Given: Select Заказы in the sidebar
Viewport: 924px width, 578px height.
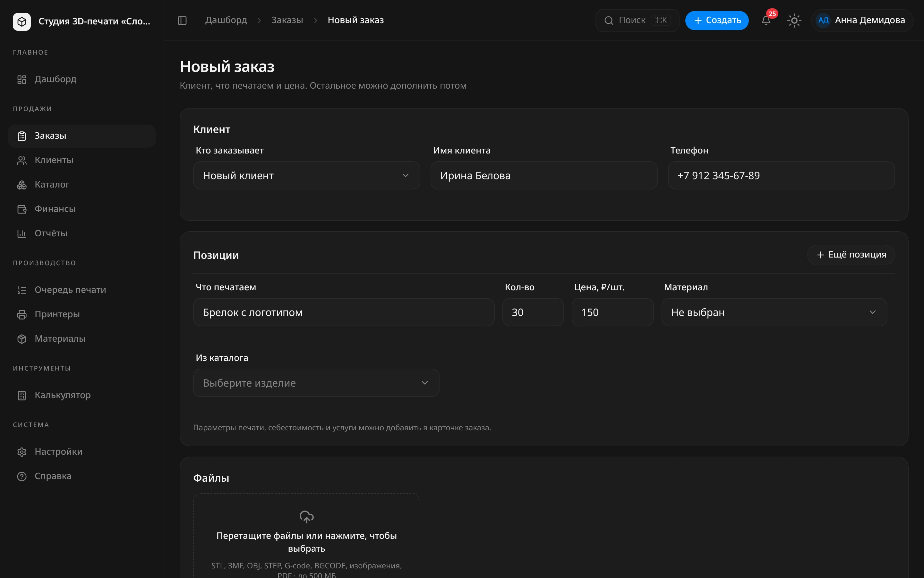Looking at the screenshot, I should [x=82, y=136].
